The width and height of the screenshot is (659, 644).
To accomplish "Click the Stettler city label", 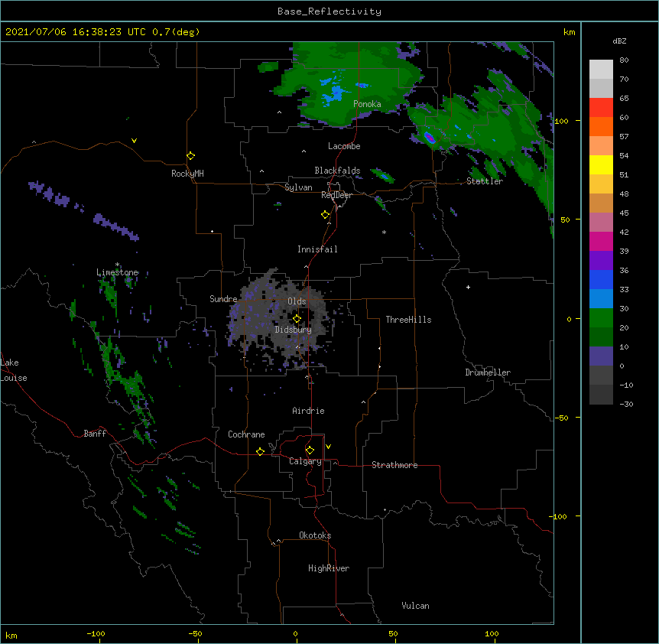I will click(484, 181).
